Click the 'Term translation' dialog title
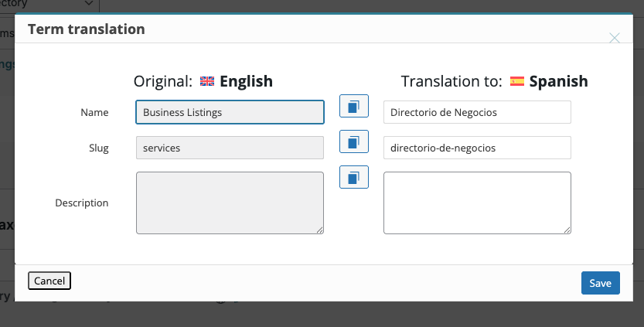 pos(87,29)
